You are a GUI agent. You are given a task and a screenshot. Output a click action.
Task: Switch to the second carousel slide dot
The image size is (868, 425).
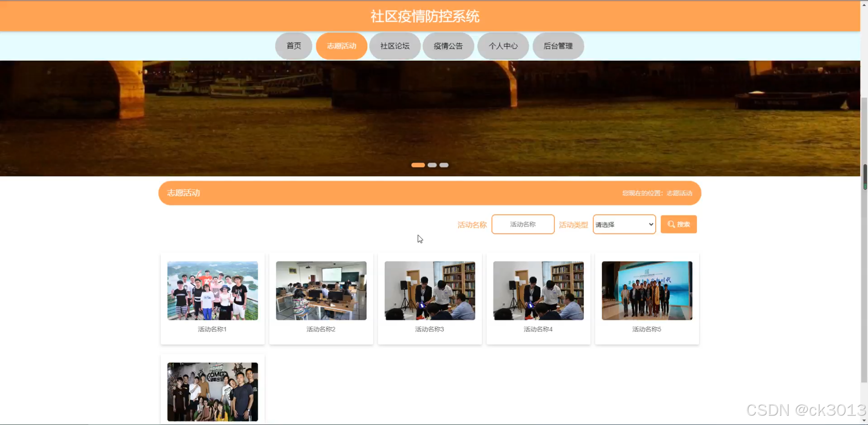tap(432, 165)
